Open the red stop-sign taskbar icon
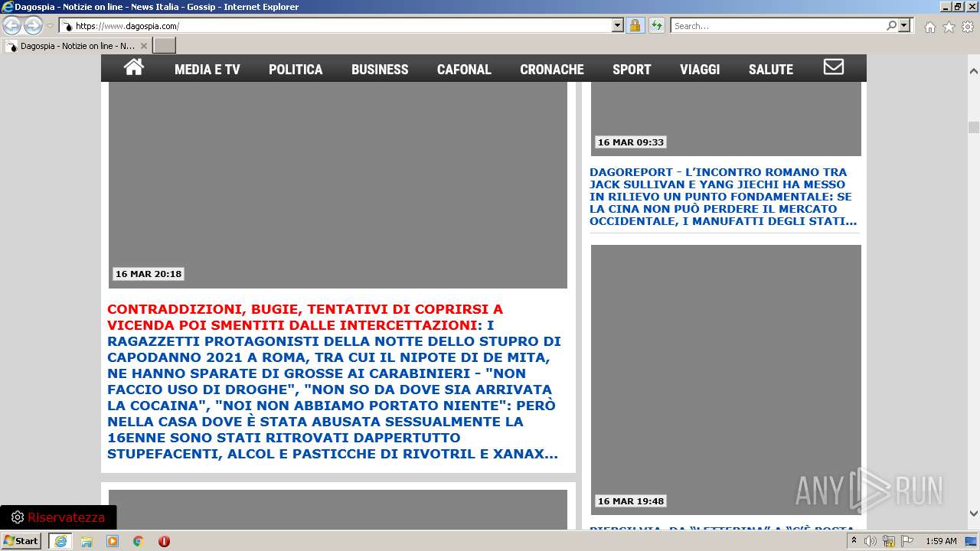The height and width of the screenshot is (551, 980). (x=164, y=541)
